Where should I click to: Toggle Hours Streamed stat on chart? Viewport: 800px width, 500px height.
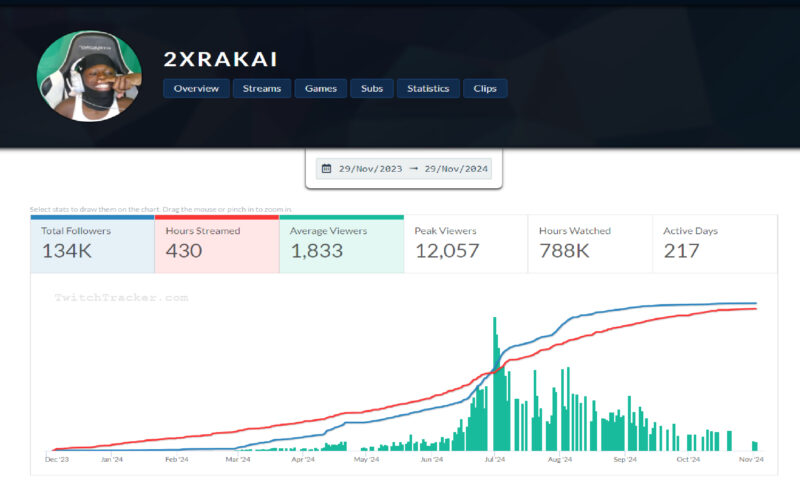pos(217,244)
